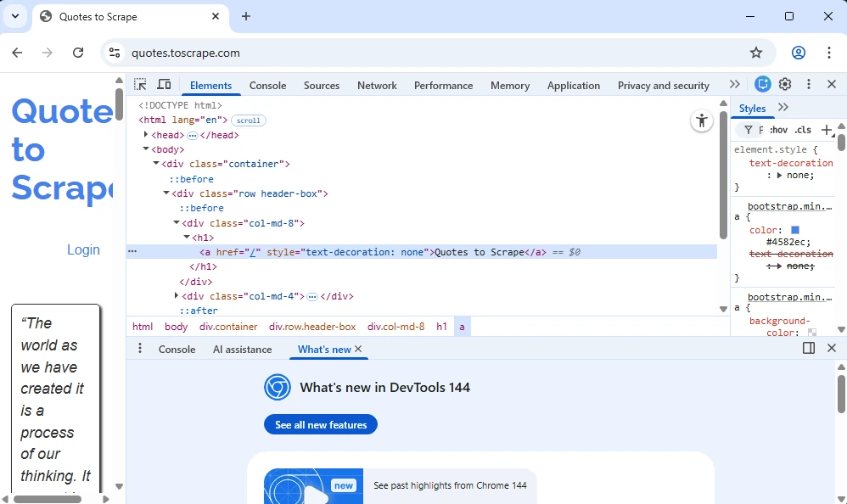Activate the inspect element picker tool
Image resolution: width=847 pixels, height=504 pixels.
pyautogui.click(x=140, y=85)
